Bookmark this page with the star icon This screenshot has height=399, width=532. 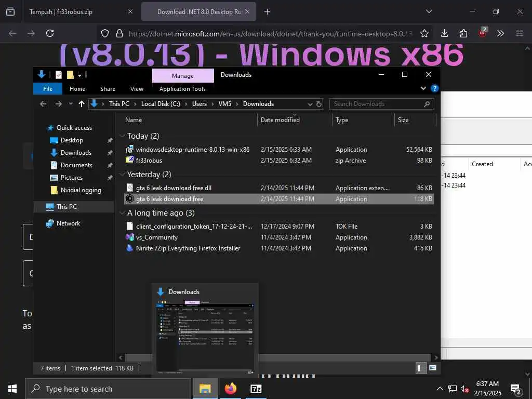(424, 33)
